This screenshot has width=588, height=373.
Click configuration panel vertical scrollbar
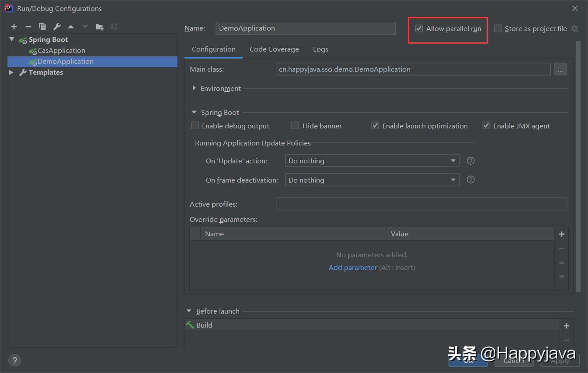coord(579,166)
